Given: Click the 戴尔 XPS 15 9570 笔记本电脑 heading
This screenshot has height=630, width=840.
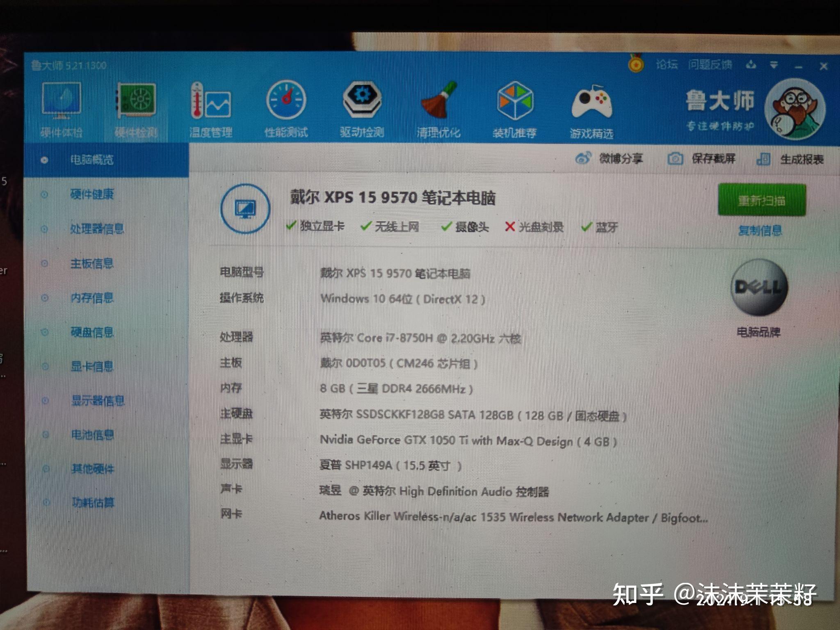Looking at the screenshot, I should [x=393, y=198].
